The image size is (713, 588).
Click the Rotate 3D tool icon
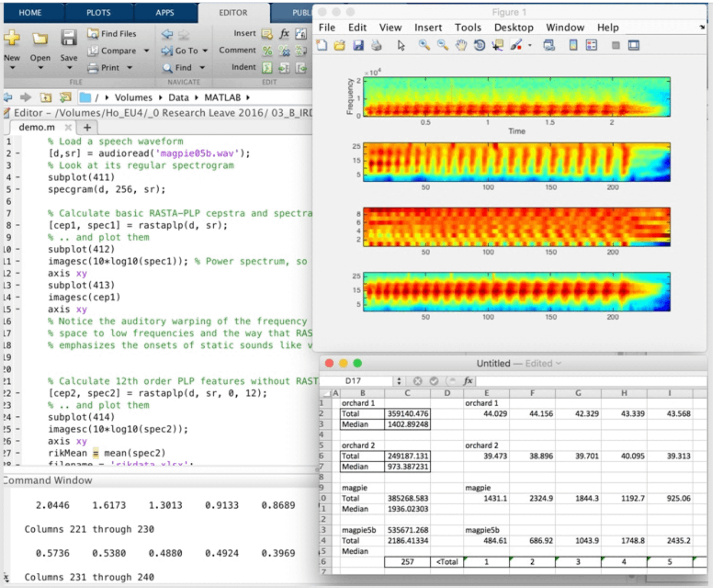pyautogui.click(x=479, y=45)
